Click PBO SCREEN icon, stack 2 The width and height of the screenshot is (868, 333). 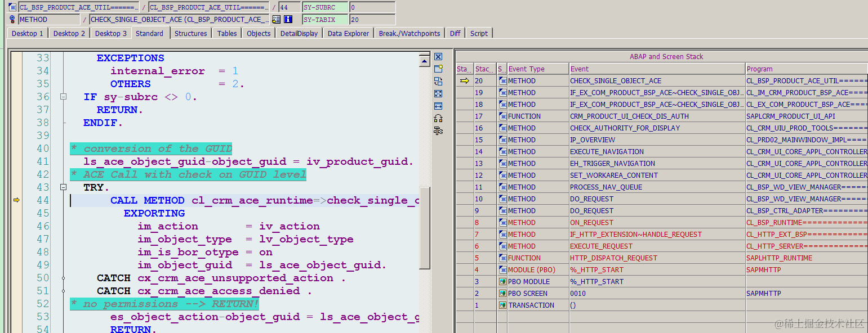pyautogui.click(x=502, y=294)
